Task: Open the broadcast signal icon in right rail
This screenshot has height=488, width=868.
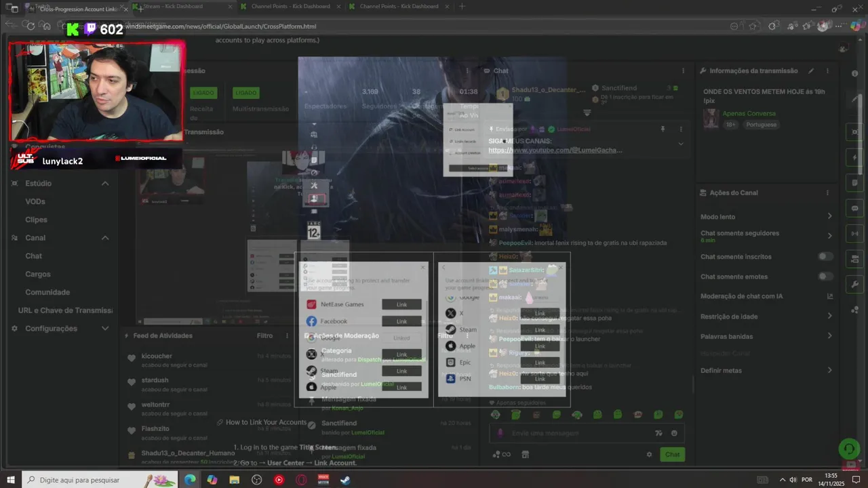Action: (854, 234)
